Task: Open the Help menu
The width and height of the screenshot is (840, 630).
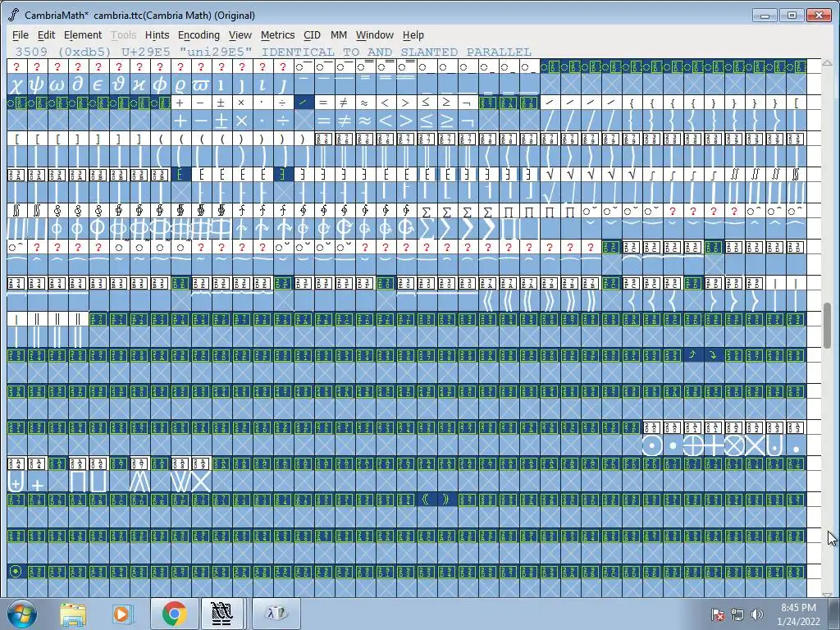Action: click(413, 34)
